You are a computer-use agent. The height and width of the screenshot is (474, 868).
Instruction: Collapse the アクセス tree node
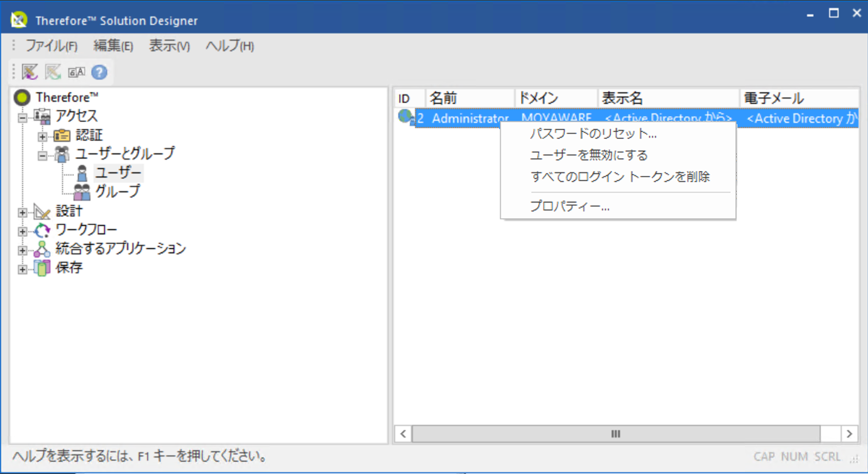point(23,118)
